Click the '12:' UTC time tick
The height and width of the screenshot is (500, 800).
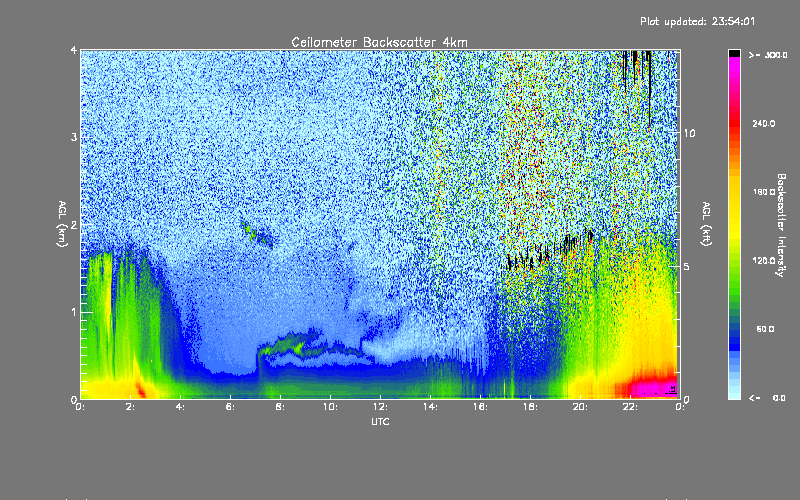tap(380, 407)
